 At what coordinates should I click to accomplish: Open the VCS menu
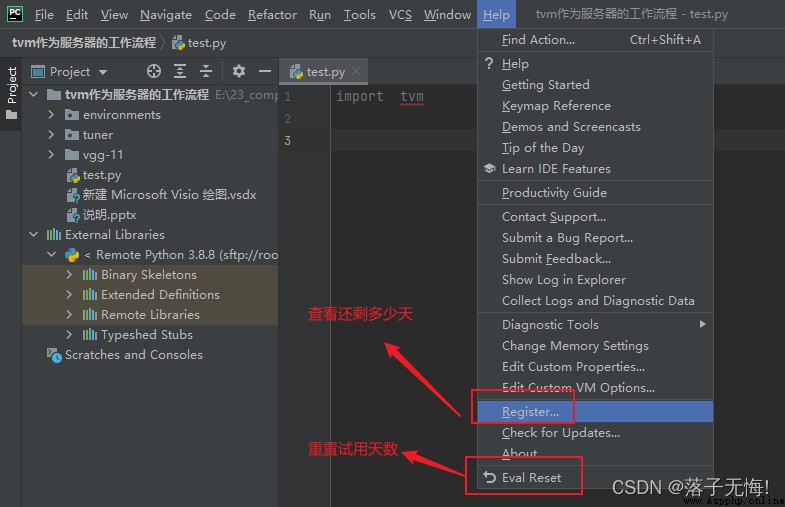[x=401, y=15]
